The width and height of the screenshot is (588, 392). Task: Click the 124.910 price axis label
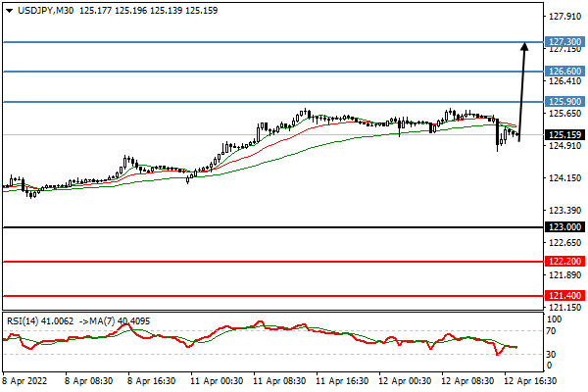564,146
